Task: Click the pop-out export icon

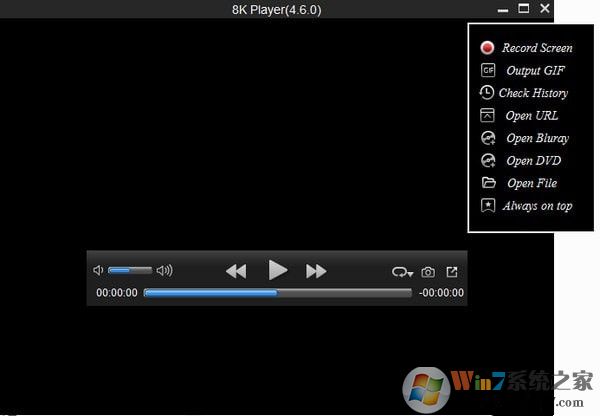Action: [452, 272]
